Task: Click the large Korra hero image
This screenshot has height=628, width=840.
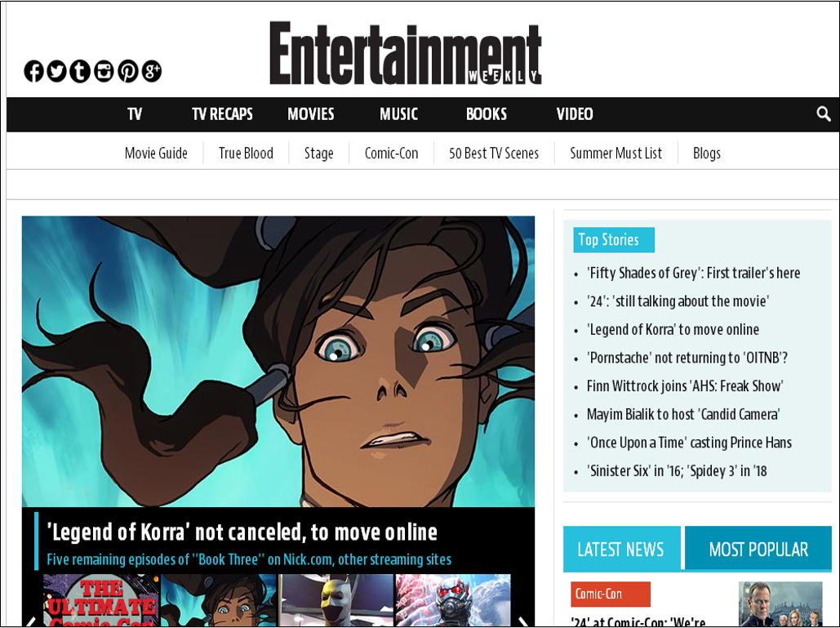Action: pos(278,361)
